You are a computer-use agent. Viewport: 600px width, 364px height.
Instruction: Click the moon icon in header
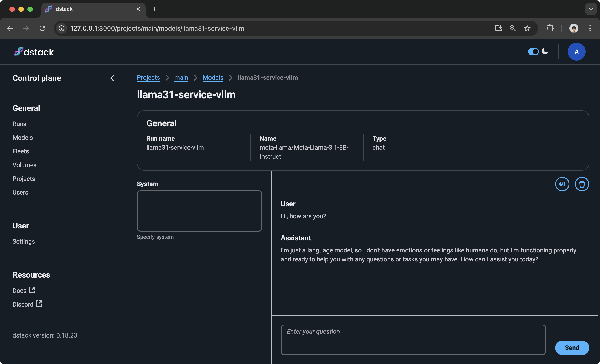tap(545, 51)
